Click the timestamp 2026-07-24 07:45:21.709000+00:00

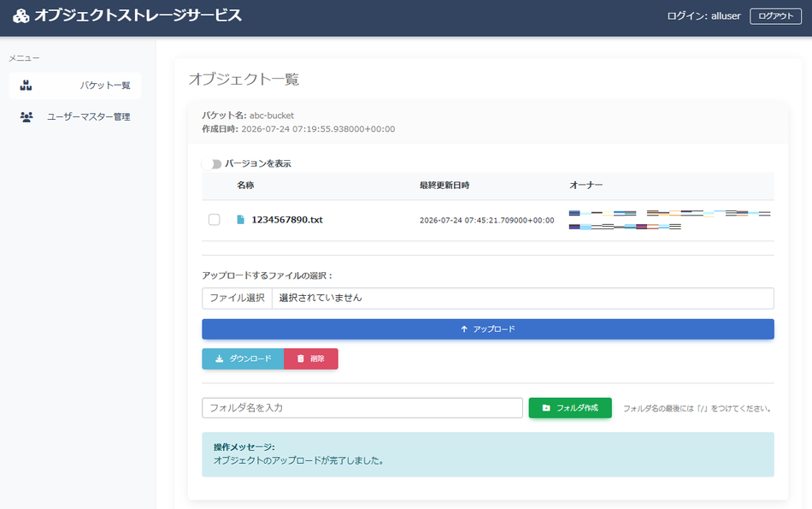click(x=487, y=221)
